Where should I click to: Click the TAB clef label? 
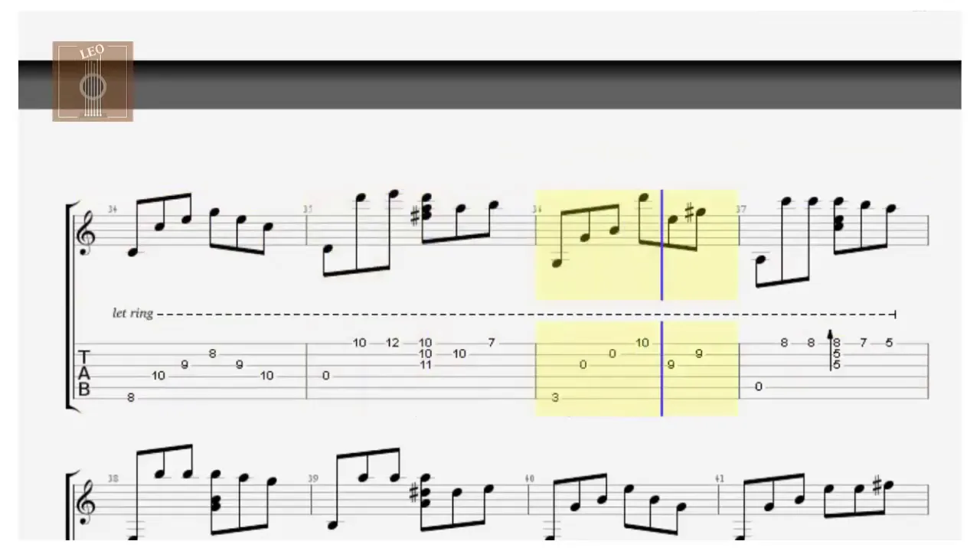click(84, 373)
